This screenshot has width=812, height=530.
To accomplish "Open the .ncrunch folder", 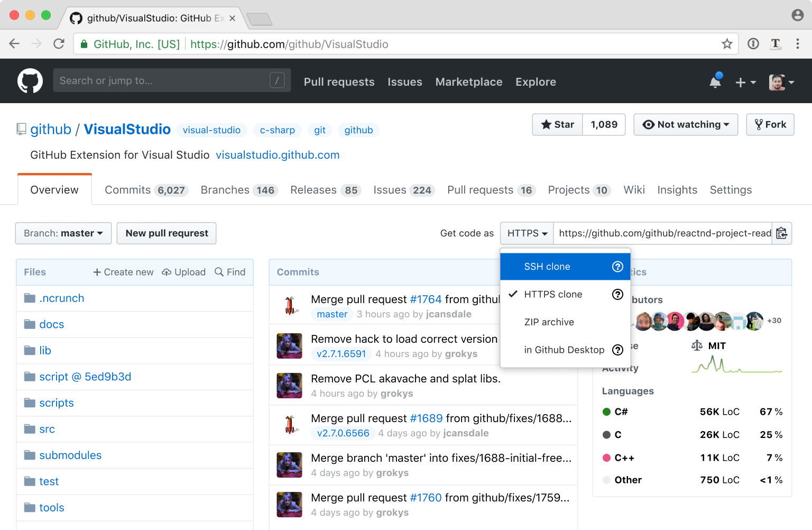I will tap(61, 298).
